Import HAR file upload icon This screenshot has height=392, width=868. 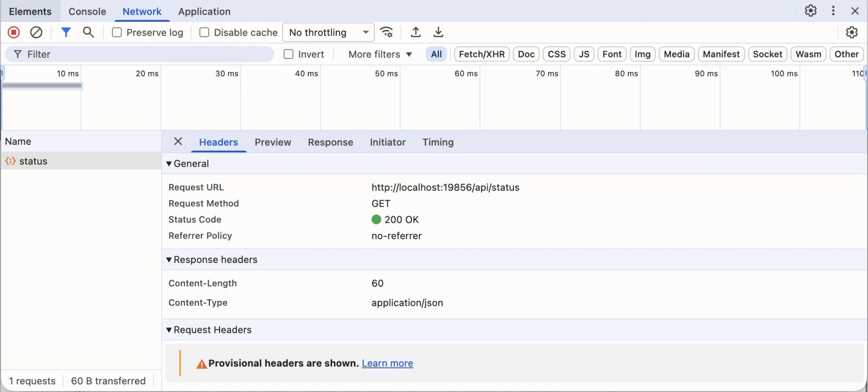click(416, 33)
